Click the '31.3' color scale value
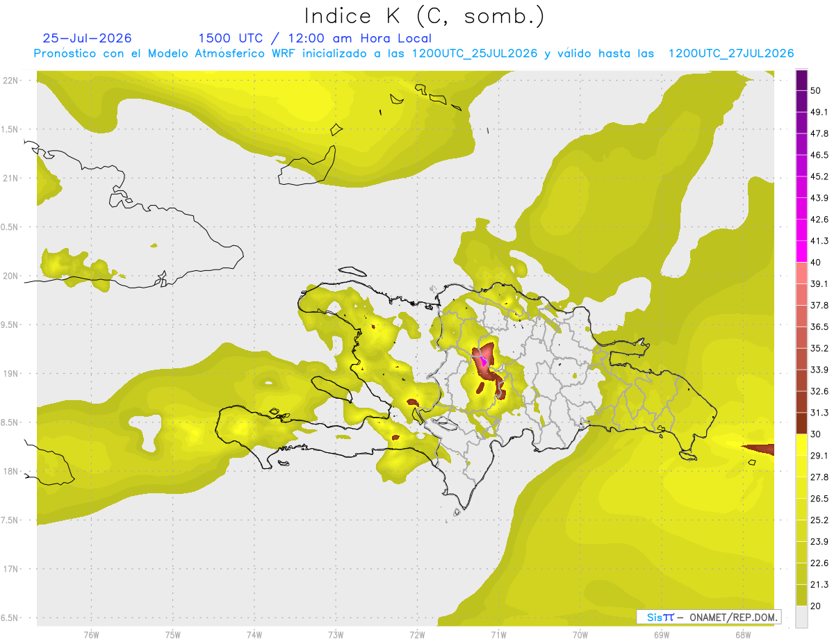Viewport: 834px width, 644px height. [819, 413]
